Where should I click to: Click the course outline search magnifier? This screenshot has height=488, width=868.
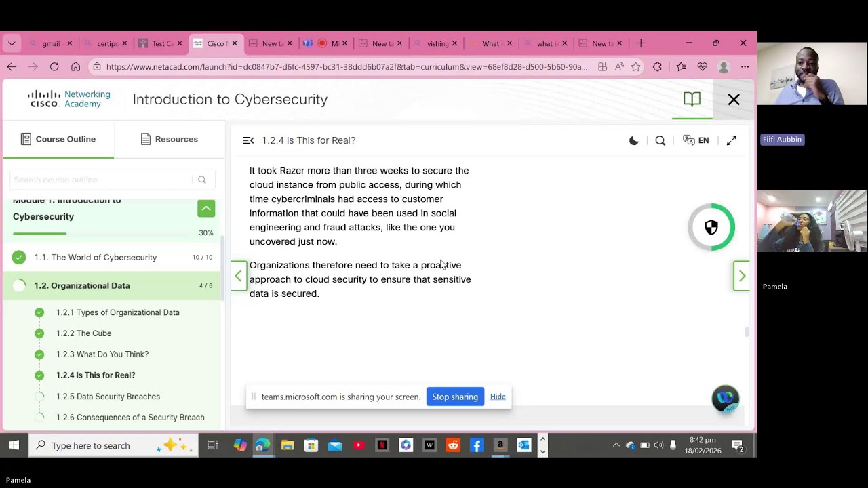click(202, 180)
